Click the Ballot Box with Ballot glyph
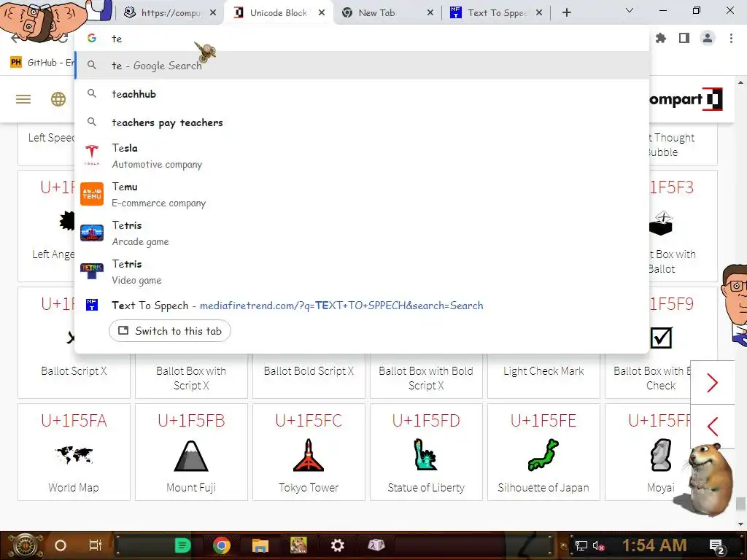The width and height of the screenshot is (747, 560). (661, 224)
